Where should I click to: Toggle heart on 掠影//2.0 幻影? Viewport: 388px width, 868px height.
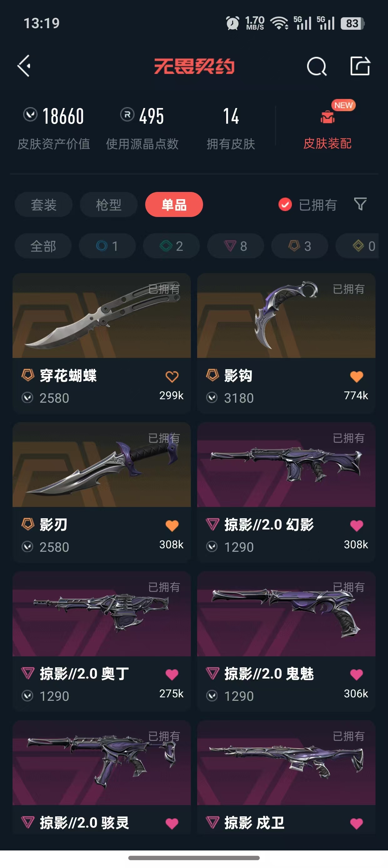click(356, 525)
